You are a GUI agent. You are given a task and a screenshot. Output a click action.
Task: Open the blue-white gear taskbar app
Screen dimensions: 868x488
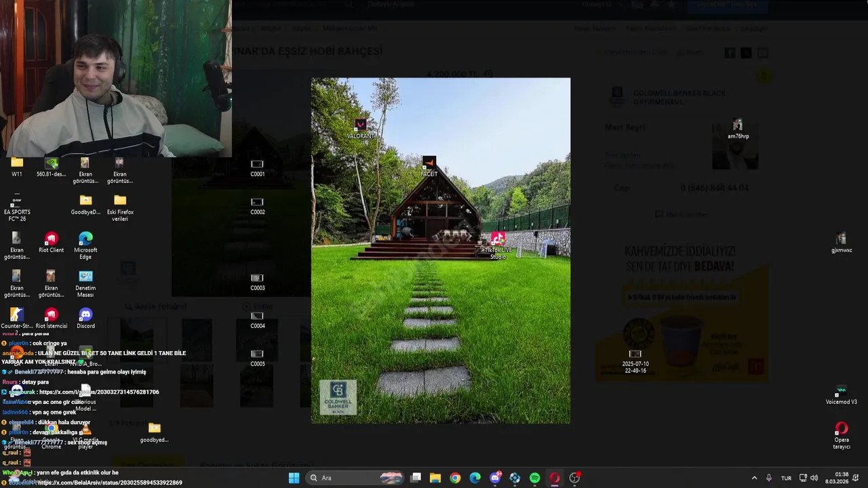[515, 478]
